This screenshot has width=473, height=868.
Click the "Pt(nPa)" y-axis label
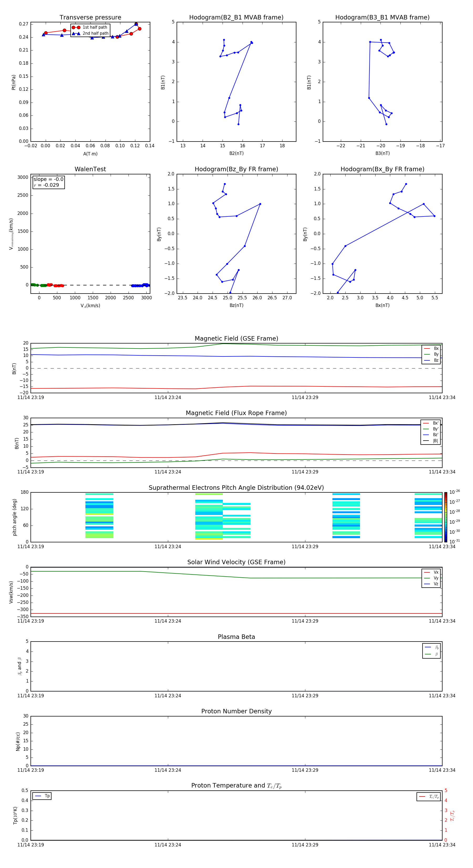coord(14,82)
